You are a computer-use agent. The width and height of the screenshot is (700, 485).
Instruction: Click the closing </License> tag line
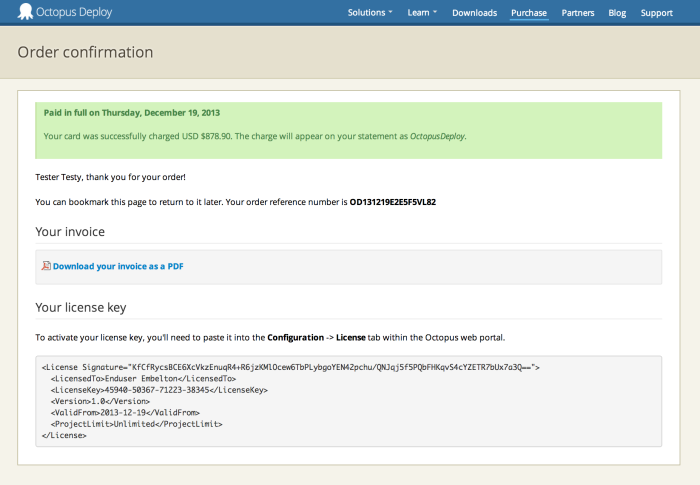(x=64, y=435)
